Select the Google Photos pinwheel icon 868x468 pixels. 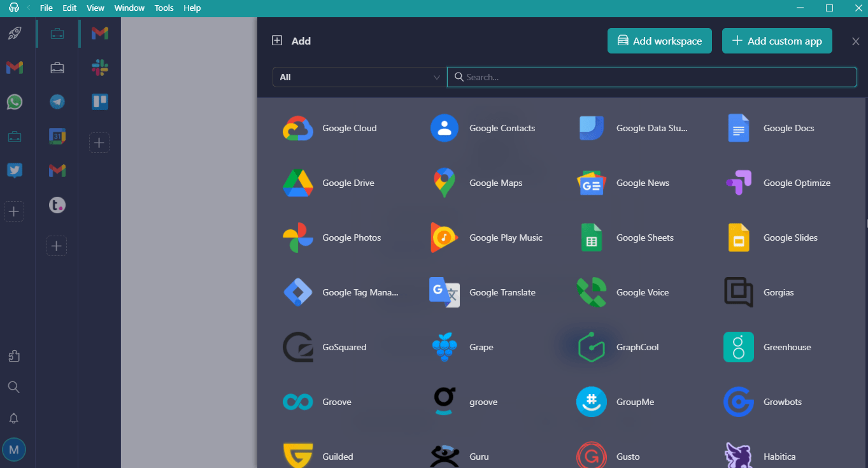[298, 238]
